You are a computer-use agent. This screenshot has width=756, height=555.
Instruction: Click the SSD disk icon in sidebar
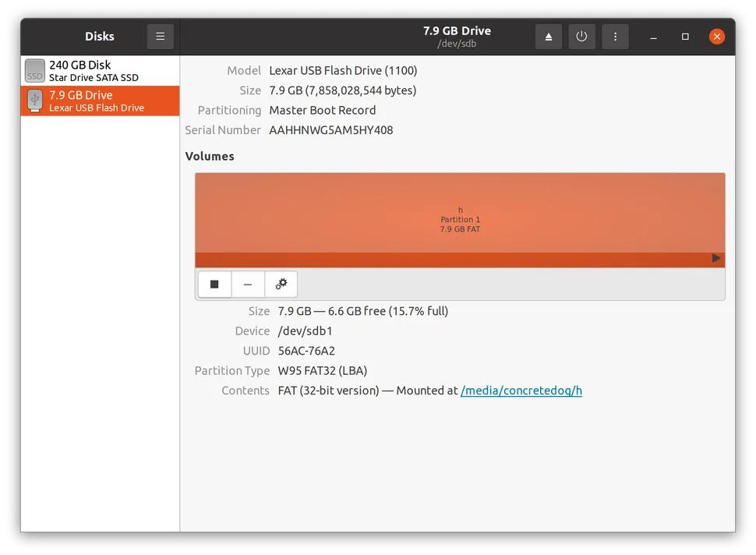click(35, 71)
